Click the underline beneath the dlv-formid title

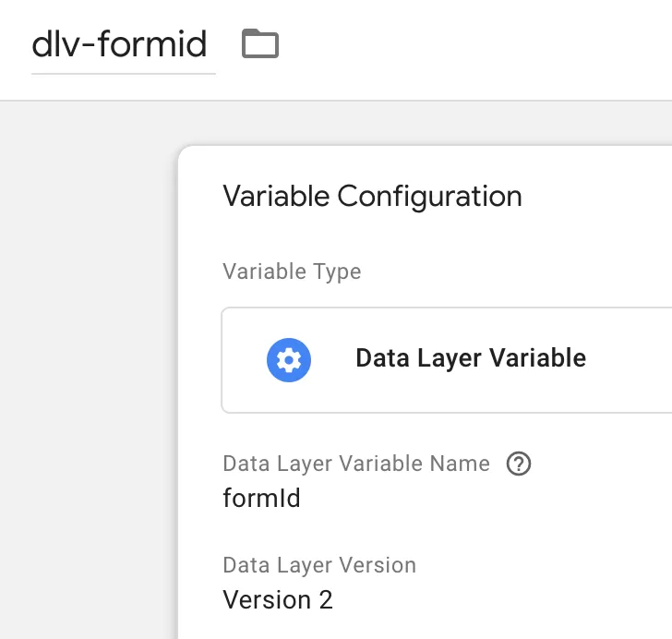124,74
